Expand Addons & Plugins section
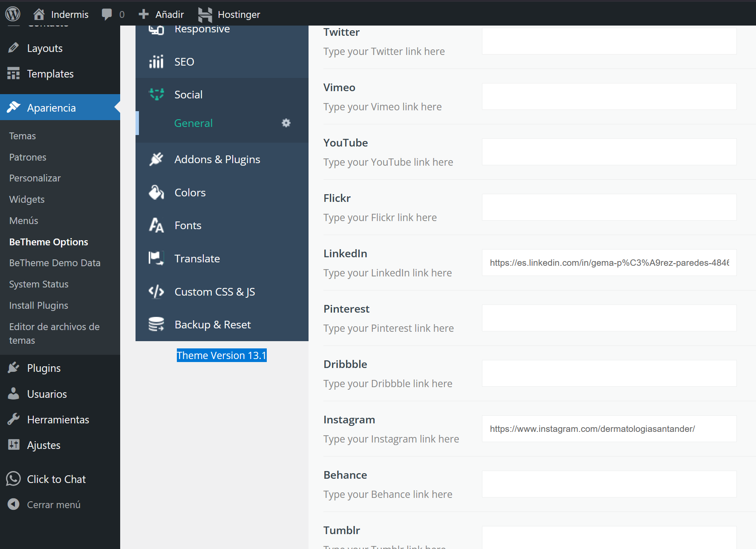This screenshot has height=549, width=756. coord(222,159)
